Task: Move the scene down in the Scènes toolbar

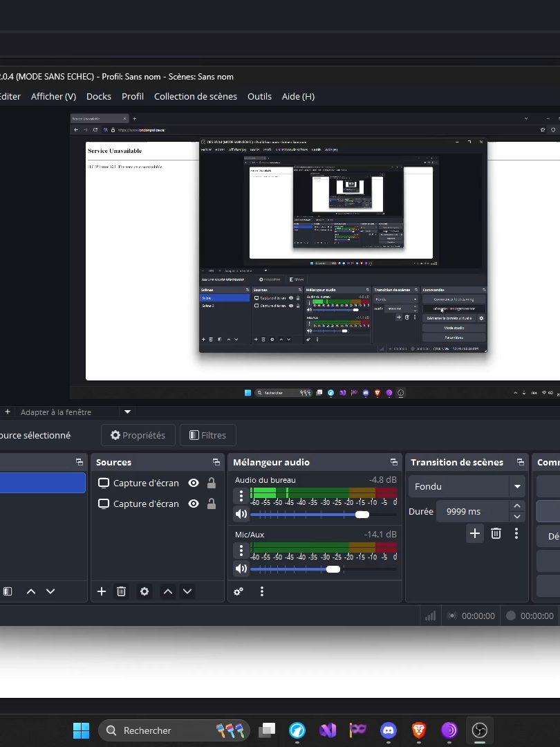Action: point(50,591)
